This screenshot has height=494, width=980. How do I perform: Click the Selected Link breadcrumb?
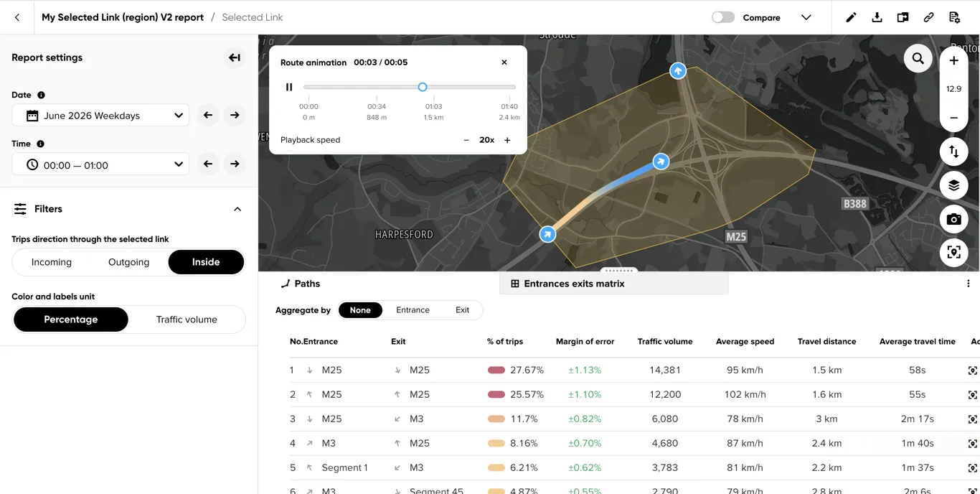(x=253, y=17)
